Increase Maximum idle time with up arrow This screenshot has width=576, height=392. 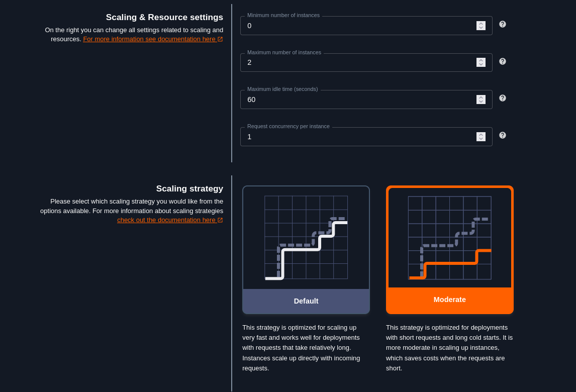tap(481, 97)
